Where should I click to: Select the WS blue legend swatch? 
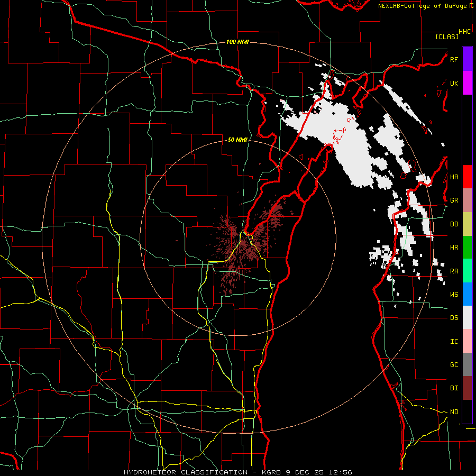(467, 294)
